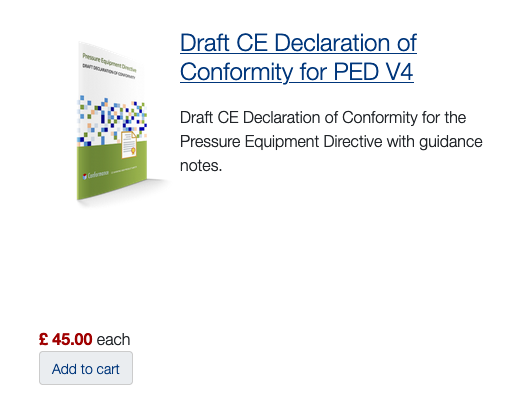
Task: Click the word 'notes.' in the description
Action: tap(201, 165)
